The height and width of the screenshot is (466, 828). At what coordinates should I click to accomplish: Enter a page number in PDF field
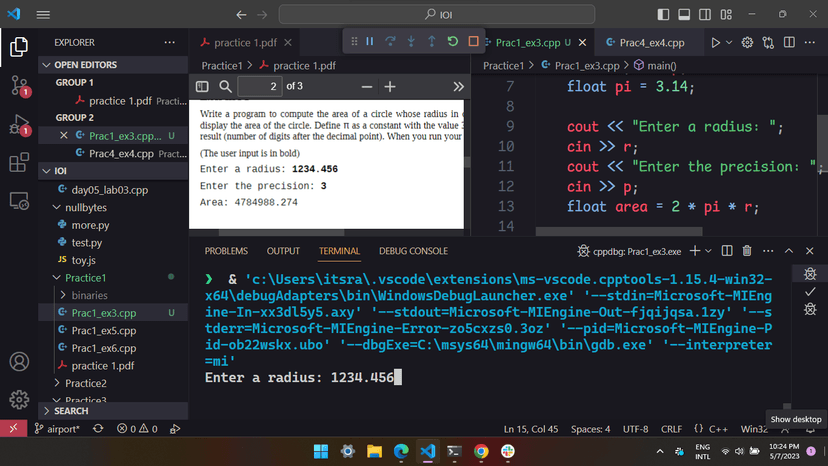[260, 87]
